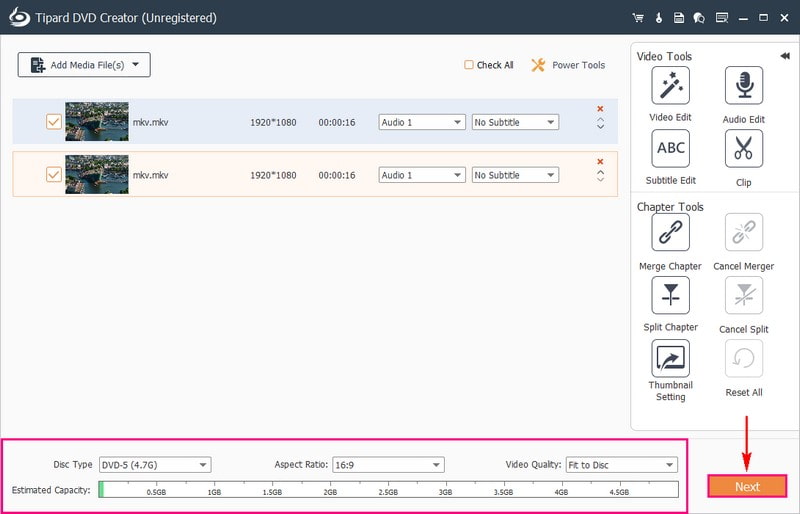Launch the Subtitle Edit tool

pos(670,148)
